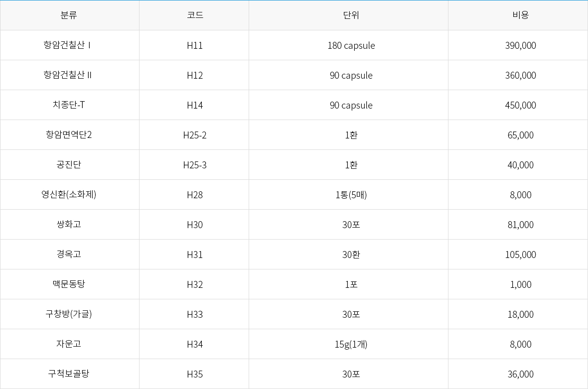Click the 치종단-T name cell
The height and width of the screenshot is (389, 588).
point(69,105)
